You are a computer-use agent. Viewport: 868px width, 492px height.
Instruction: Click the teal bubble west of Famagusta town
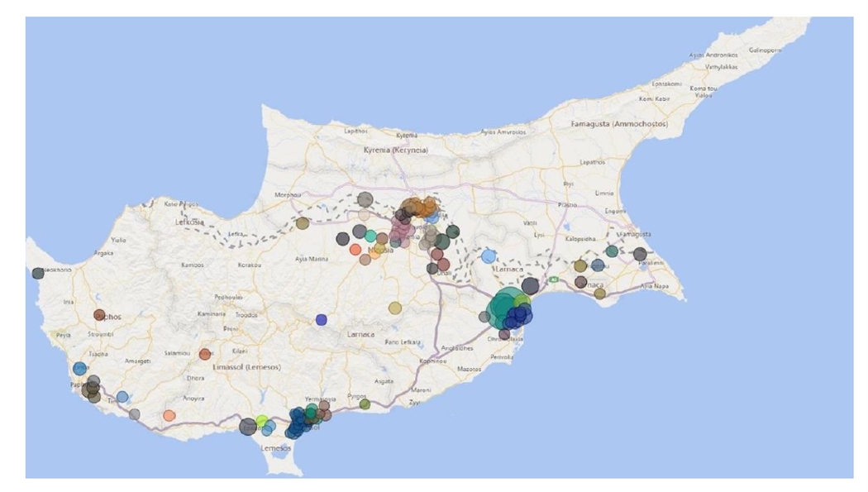coord(612,251)
